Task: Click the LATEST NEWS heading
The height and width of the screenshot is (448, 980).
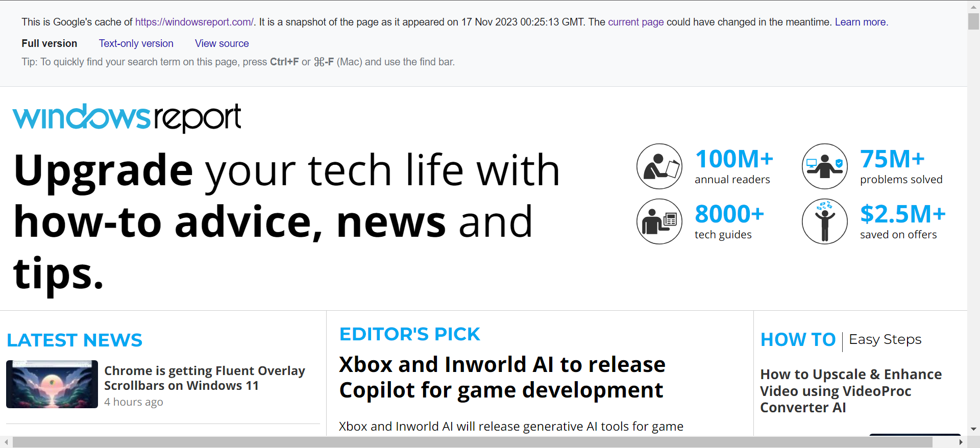Action: tap(75, 340)
